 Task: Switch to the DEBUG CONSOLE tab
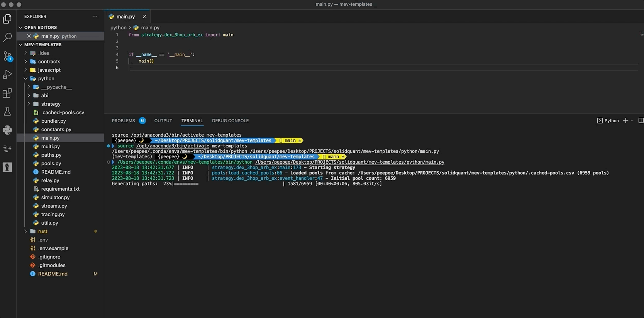[230, 121]
